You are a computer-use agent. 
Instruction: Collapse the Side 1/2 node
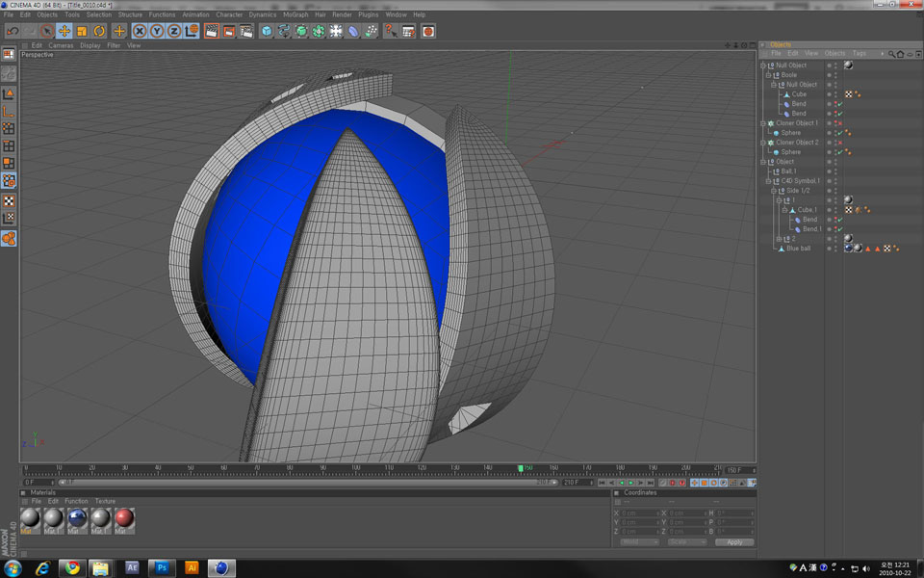(x=774, y=191)
